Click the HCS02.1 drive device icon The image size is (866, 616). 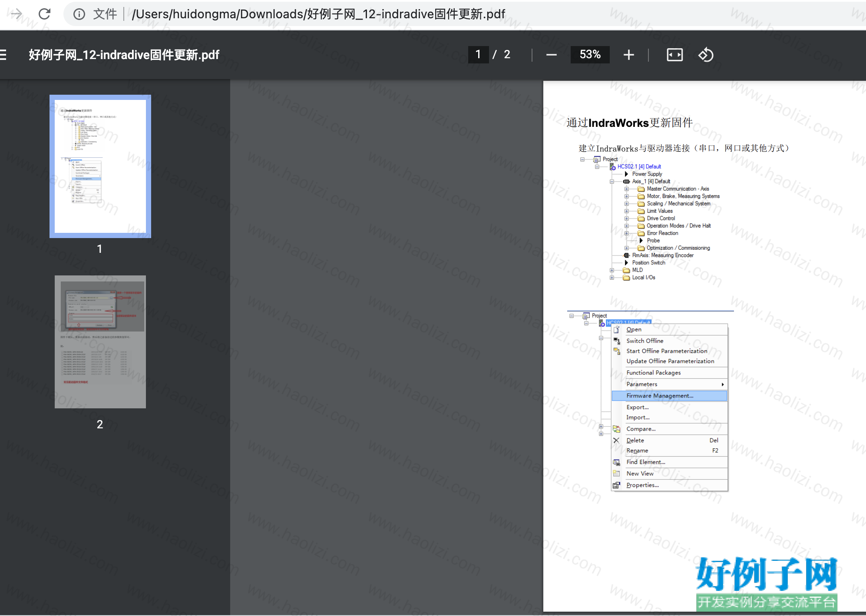click(612, 167)
